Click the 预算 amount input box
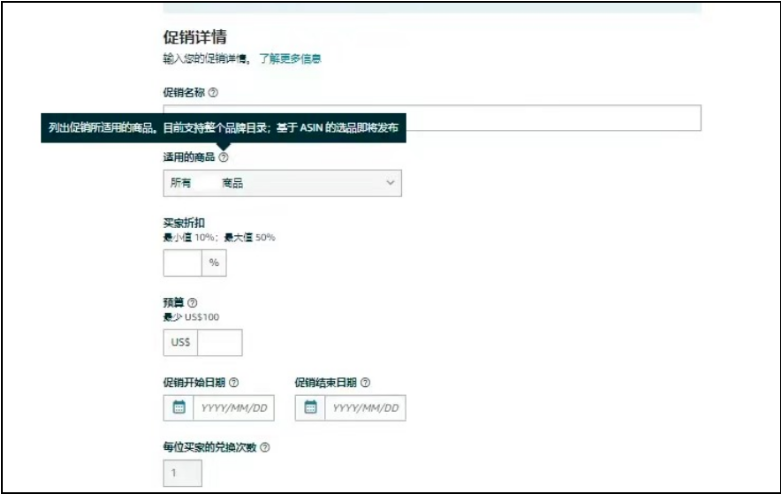 click(220, 342)
